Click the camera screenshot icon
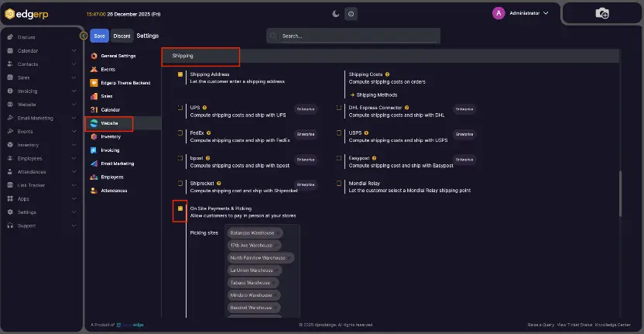The width and height of the screenshot is (644, 334). [601, 13]
